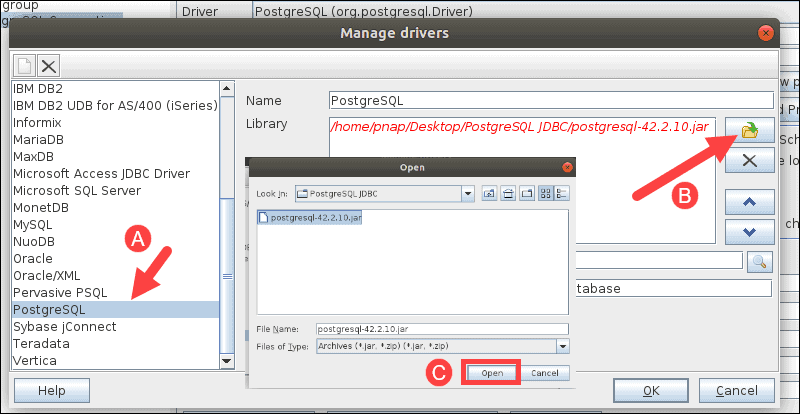Go up one folder level icon
This screenshot has width=800, height=414.
pyautogui.click(x=489, y=193)
